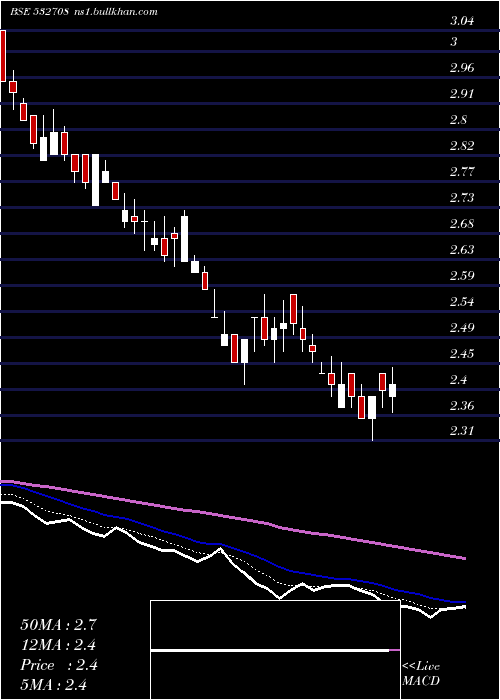The width and height of the screenshot is (500, 700).
Task: Select the 2.63 price level label
Action: (462, 249)
